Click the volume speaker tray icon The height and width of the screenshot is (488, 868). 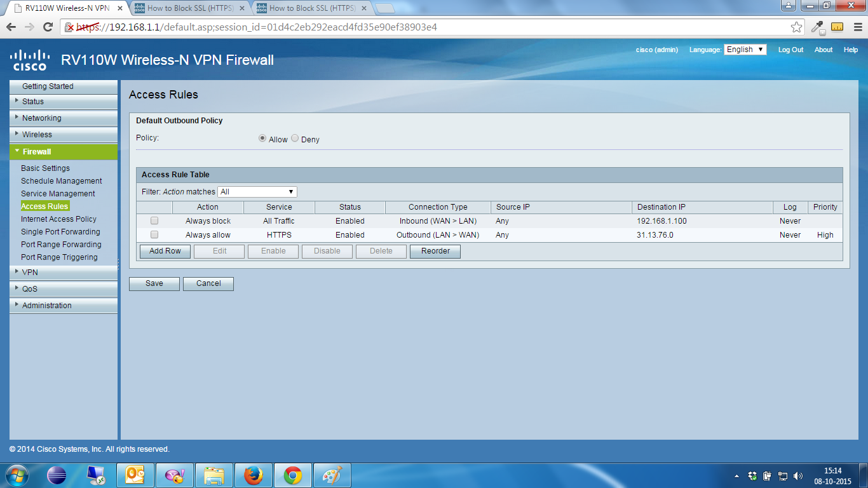pos(798,476)
